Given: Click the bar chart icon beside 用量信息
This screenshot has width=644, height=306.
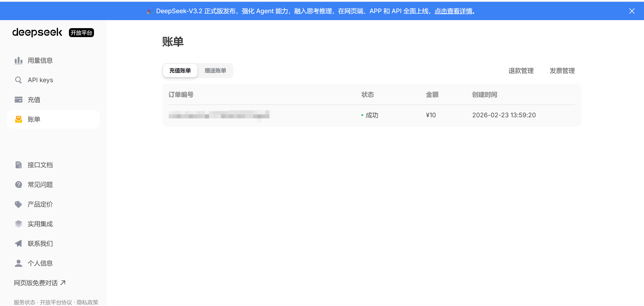Looking at the screenshot, I should (19, 60).
